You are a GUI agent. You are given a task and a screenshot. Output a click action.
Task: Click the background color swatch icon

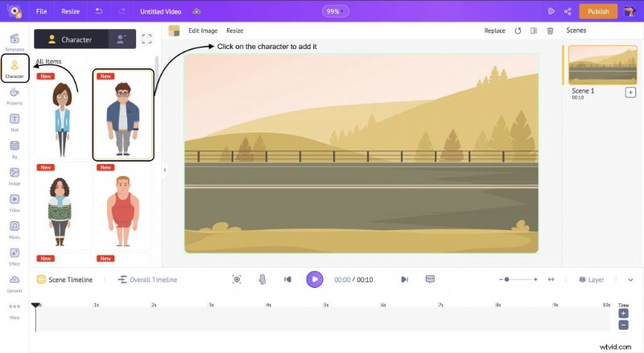point(174,31)
